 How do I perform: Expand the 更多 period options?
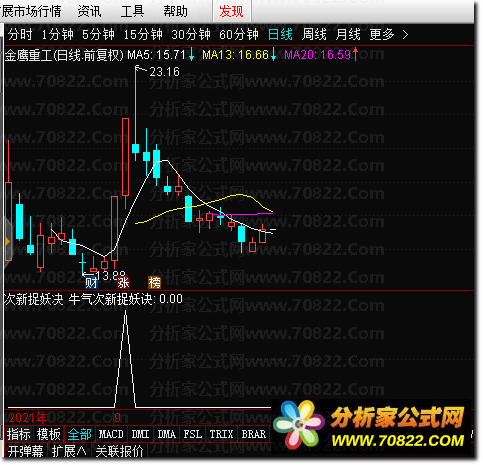pos(382,35)
